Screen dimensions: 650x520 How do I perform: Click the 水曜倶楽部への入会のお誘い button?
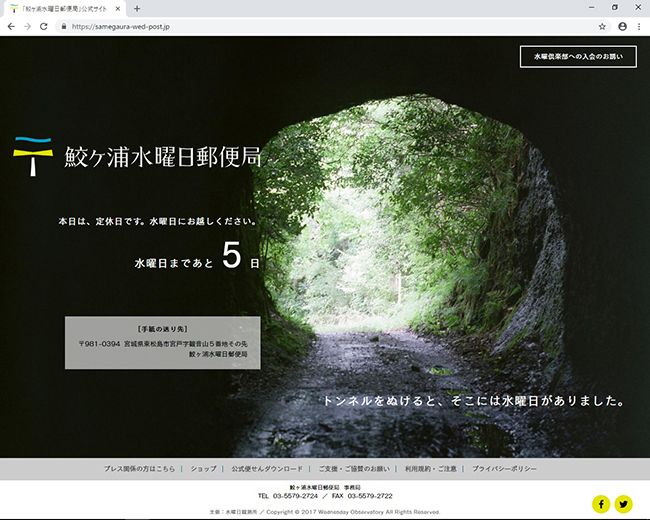pyautogui.click(x=578, y=56)
